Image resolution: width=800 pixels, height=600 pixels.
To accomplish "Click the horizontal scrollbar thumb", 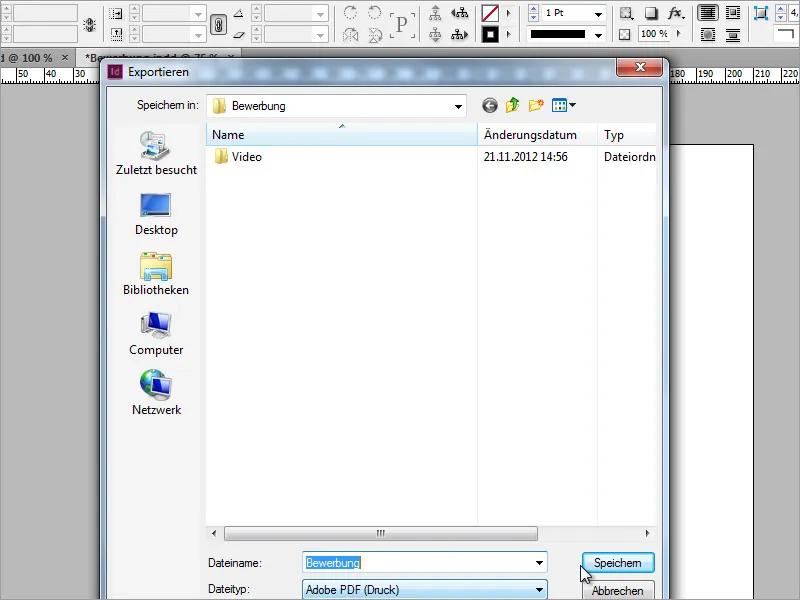I will (x=381, y=533).
